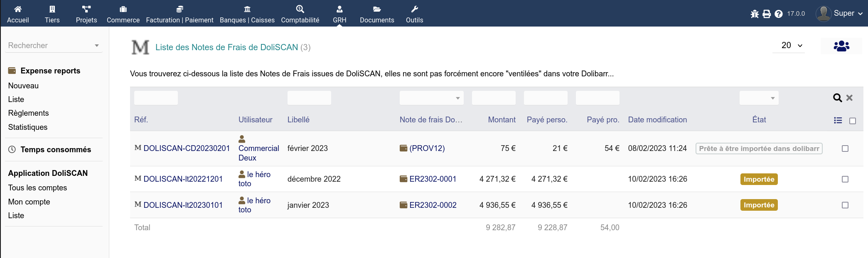Click Tous les comptes
This screenshot has width=868, height=258.
[37, 187]
